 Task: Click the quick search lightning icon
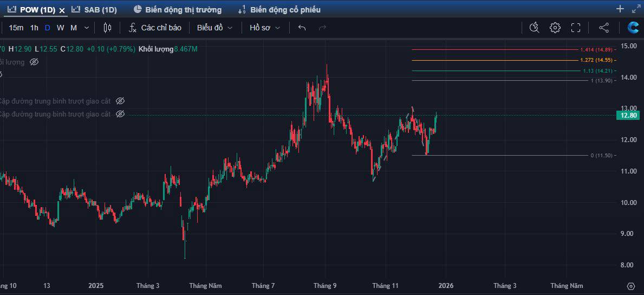click(534, 28)
